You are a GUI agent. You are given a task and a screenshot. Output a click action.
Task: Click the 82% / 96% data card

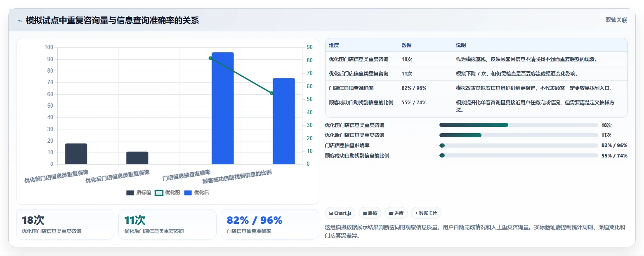tap(270, 224)
